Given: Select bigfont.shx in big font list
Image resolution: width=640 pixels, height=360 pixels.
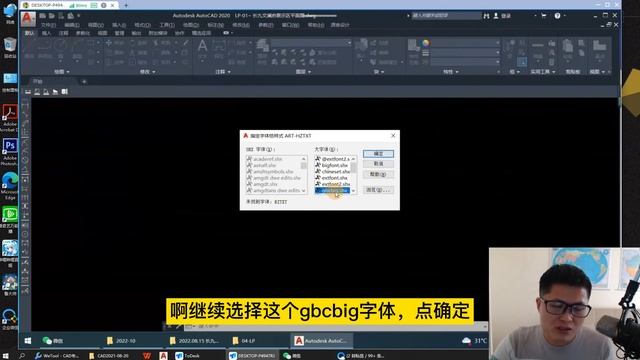Looking at the screenshot, I should pyautogui.click(x=332, y=165).
